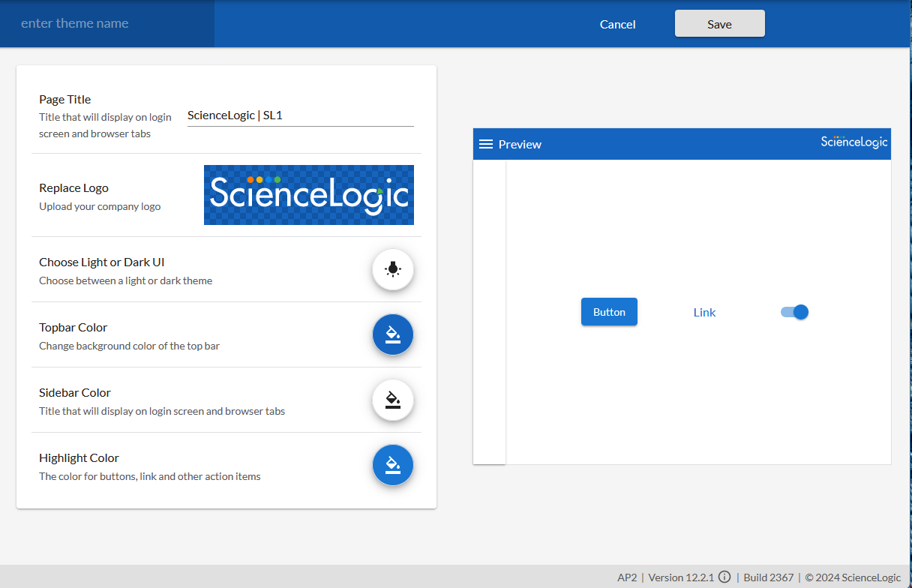
Task: Open the Sidebar Color paint bucket
Action: coord(393,400)
